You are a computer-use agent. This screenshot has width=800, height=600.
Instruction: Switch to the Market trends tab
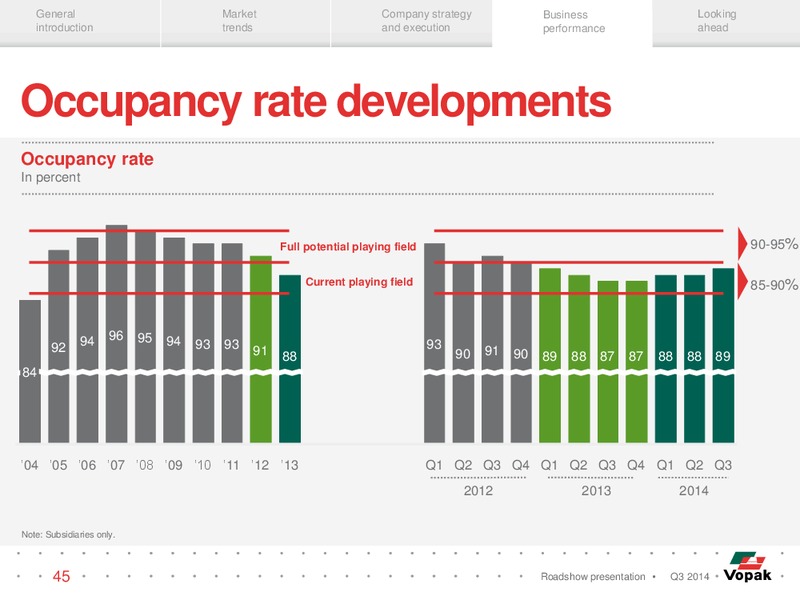tap(245, 21)
